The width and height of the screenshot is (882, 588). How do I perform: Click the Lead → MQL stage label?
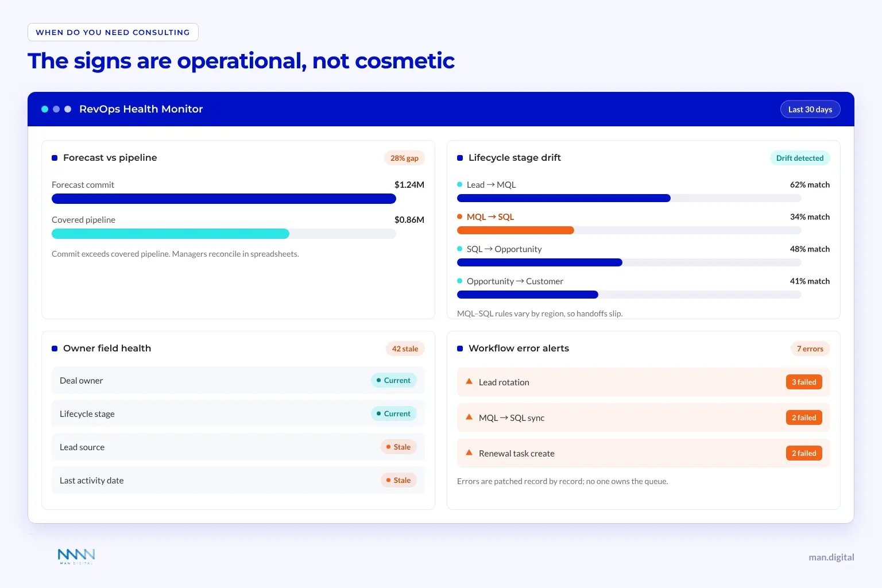492,184
